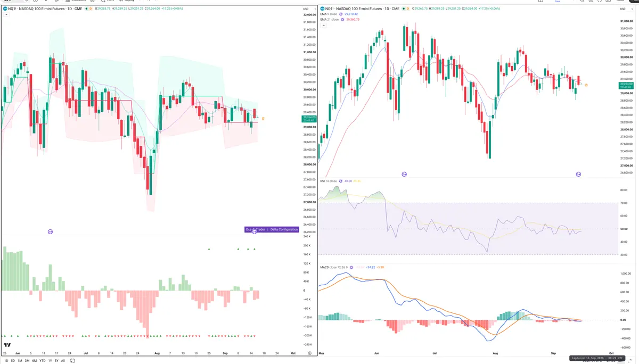Open Delta Configuration in purple label
The width and height of the screenshot is (639, 364).
click(284, 229)
